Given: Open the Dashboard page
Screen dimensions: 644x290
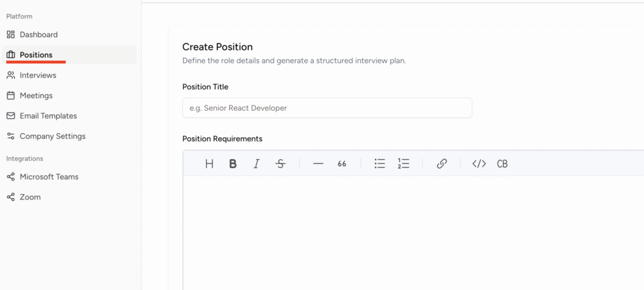Looking at the screenshot, I should [x=38, y=35].
